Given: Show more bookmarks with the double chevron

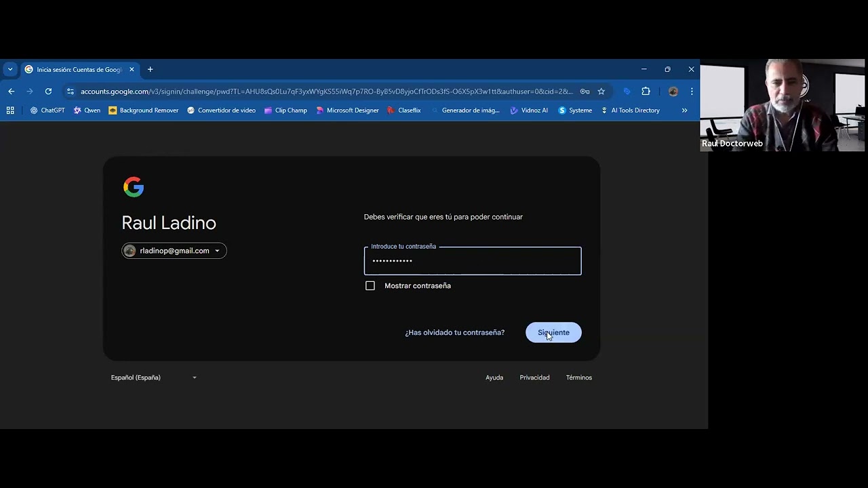Looking at the screenshot, I should [x=684, y=110].
